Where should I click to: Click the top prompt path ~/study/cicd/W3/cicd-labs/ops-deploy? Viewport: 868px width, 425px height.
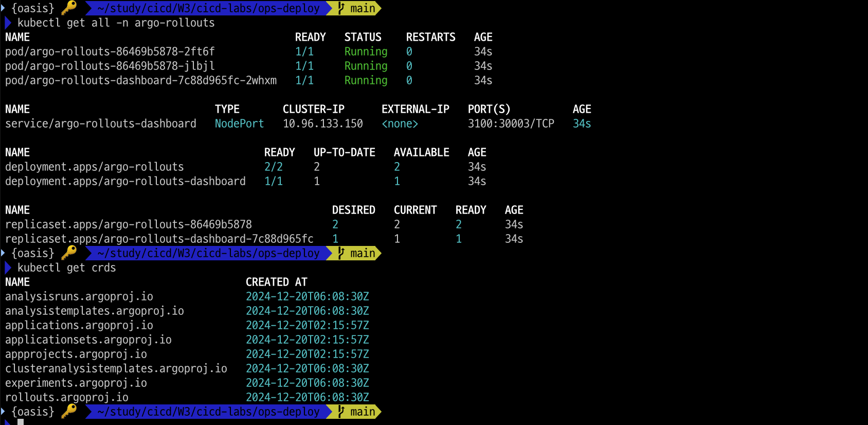pyautogui.click(x=208, y=8)
